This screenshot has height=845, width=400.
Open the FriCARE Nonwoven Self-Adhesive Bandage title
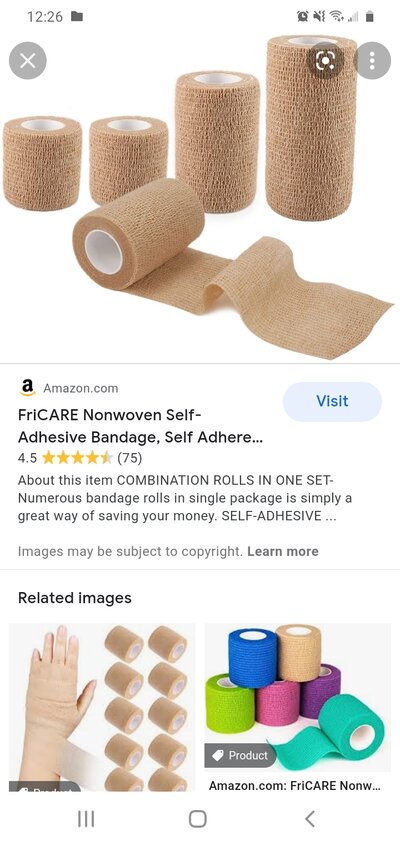point(140,426)
